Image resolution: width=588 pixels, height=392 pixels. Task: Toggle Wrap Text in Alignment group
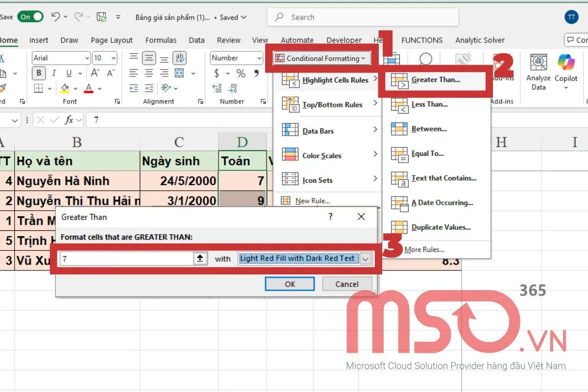pos(180,58)
